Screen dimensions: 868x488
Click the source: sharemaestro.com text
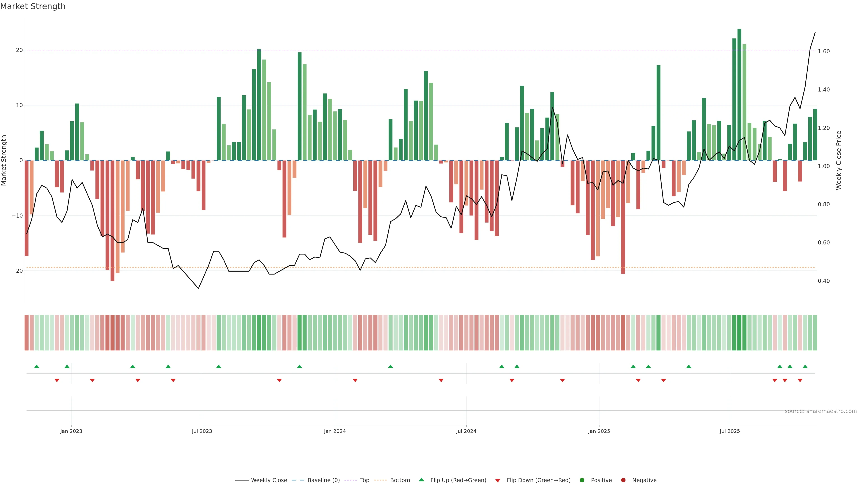(821, 411)
